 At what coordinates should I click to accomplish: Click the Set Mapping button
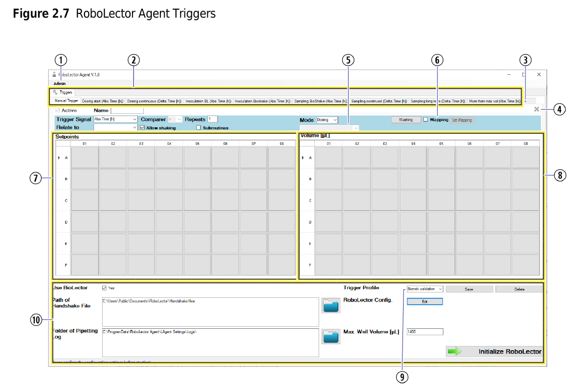(462, 120)
